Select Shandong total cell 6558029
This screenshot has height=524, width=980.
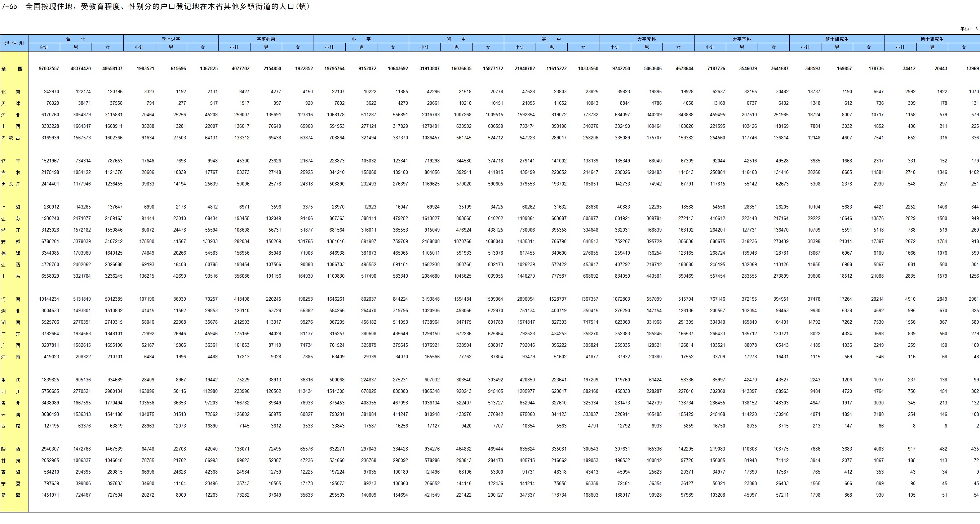[x=50, y=276]
